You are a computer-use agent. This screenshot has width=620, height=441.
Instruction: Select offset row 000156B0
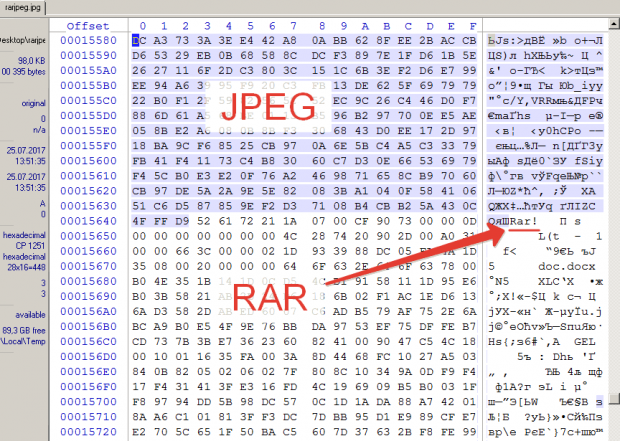coord(89,326)
